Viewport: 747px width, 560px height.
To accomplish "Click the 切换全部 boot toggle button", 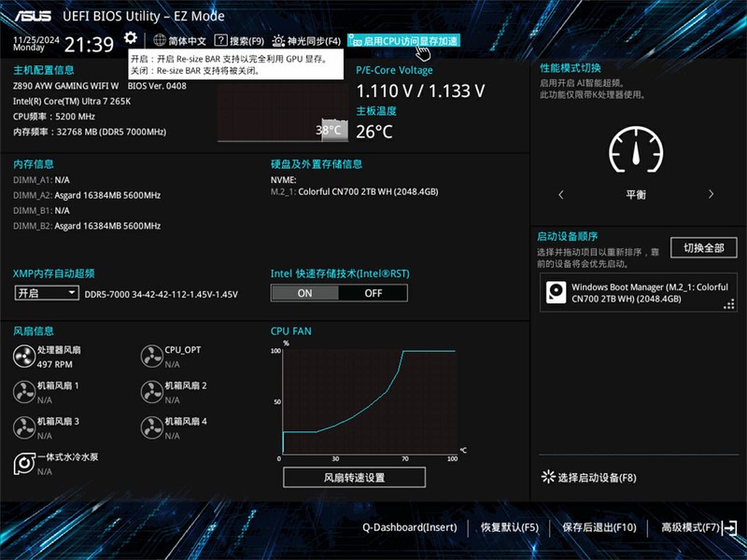I will (703, 246).
